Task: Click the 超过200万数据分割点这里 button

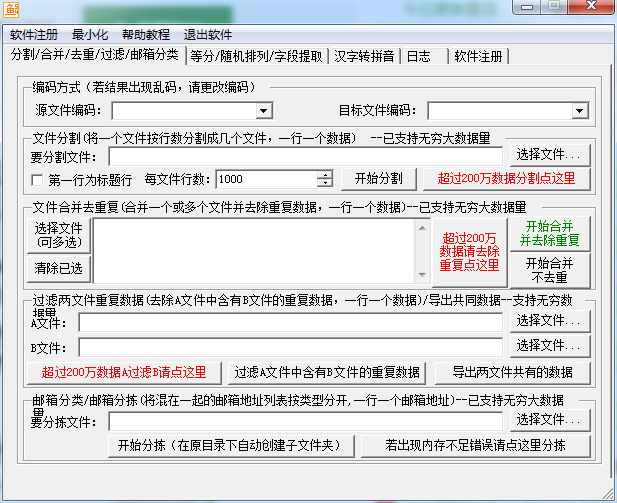Action: (506, 179)
